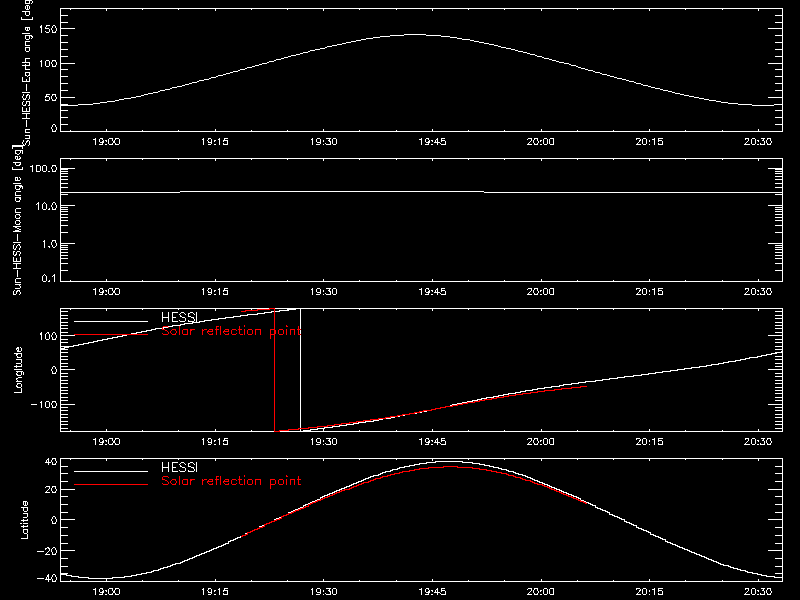Click the 10.0 tick label in Moon angle plot
Viewport: 800px width, 600px height.
pos(47,207)
